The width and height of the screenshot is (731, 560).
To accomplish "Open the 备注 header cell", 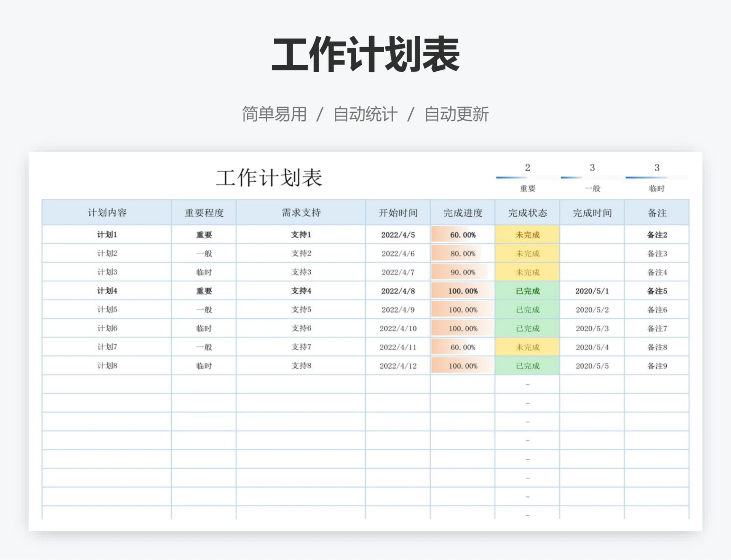I will pos(657,212).
